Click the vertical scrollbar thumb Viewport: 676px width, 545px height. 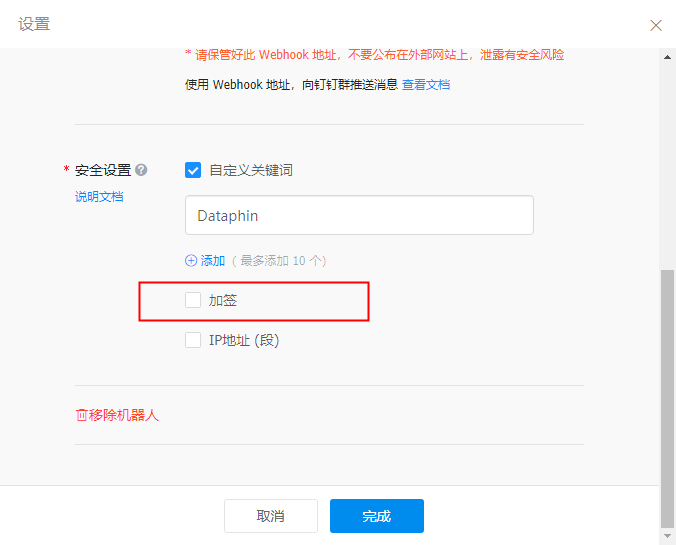[667, 398]
